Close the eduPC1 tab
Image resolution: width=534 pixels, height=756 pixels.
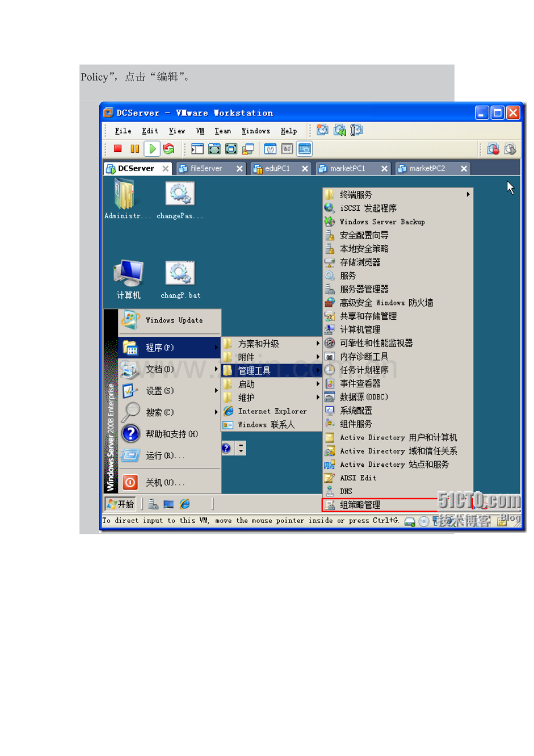click(305, 168)
